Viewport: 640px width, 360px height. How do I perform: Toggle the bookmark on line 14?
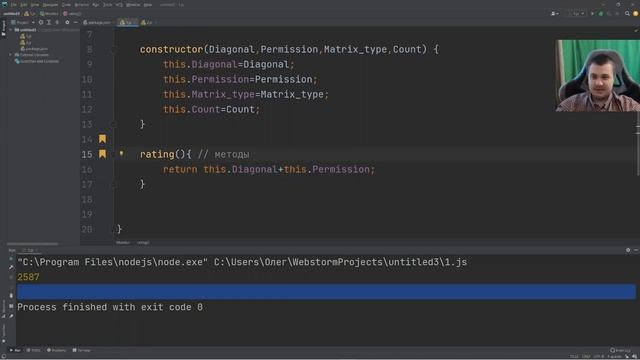point(102,139)
